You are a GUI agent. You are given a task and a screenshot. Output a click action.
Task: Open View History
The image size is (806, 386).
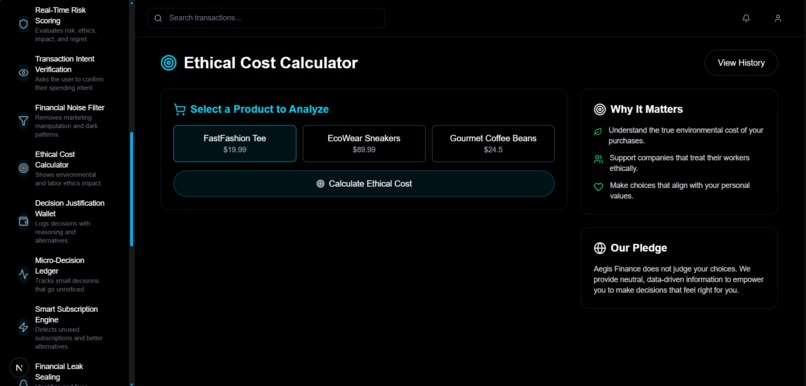pyautogui.click(x=741, y=63)
